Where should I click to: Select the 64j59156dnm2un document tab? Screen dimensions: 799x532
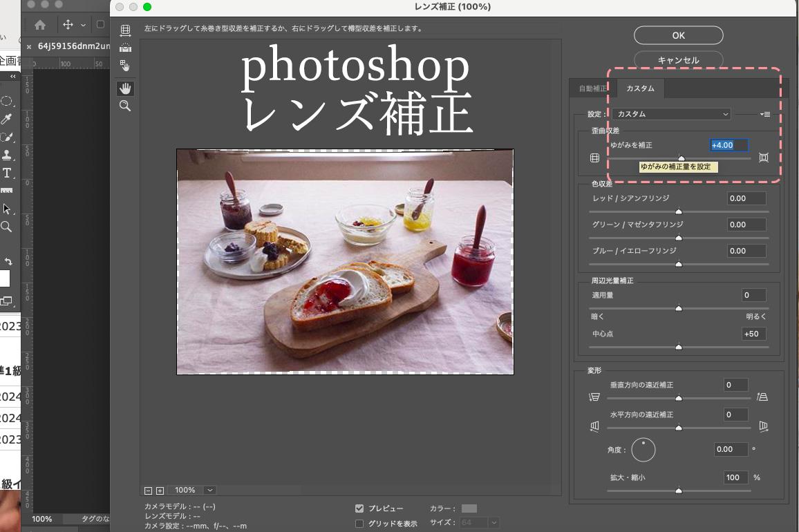(73, 46)
